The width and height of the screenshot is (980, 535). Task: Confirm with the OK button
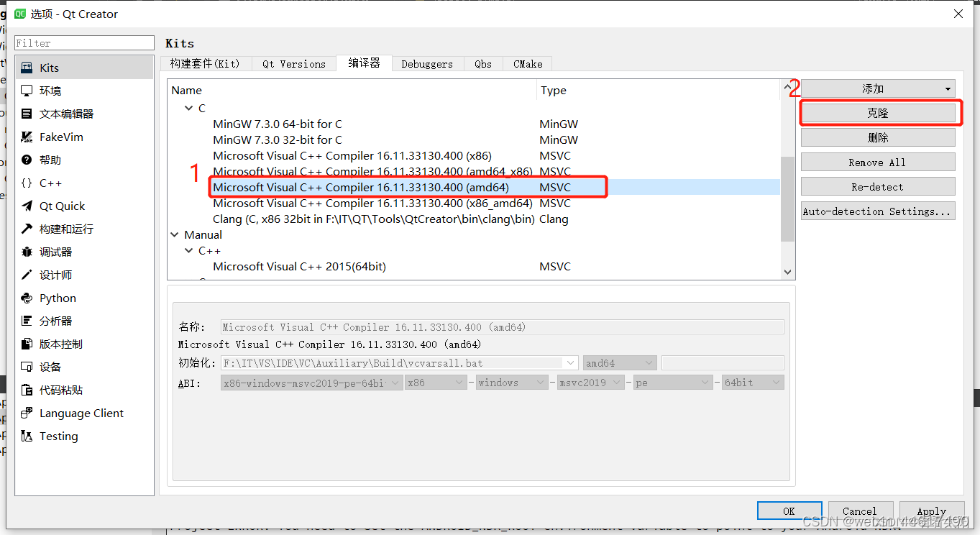click(x=789, y=511)
